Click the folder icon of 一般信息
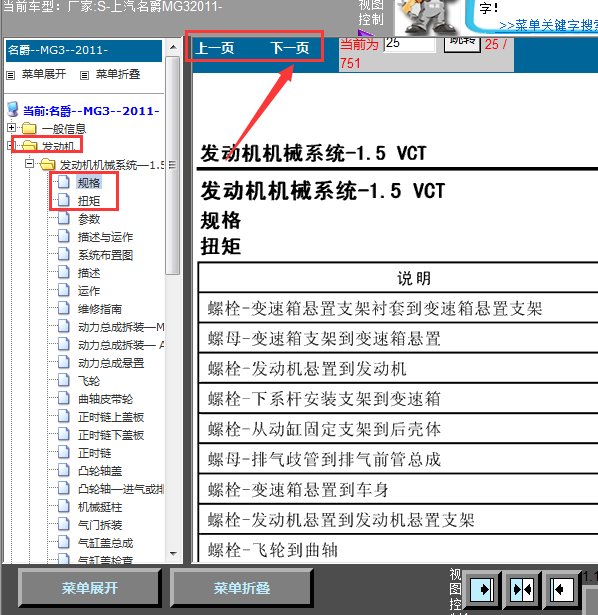 click(x=29, y=128)
